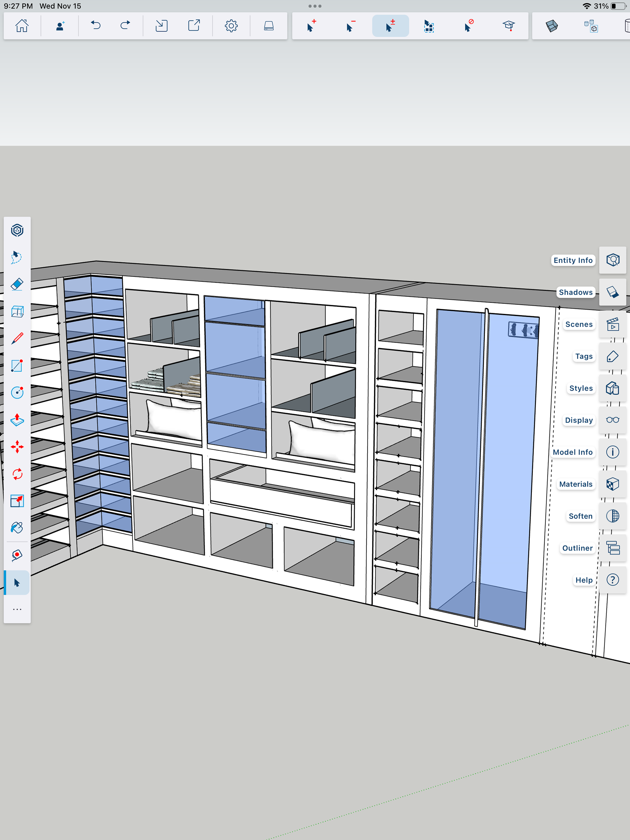Image resolution: width=630 pixels, height=840 pixels.
Task: Tap the three-dot multitasking handle at top
Action: tap(315, 6)
